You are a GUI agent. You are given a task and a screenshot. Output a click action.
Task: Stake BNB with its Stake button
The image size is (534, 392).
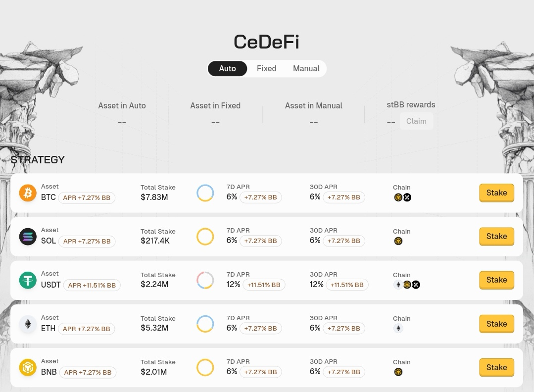click(496, 368)
